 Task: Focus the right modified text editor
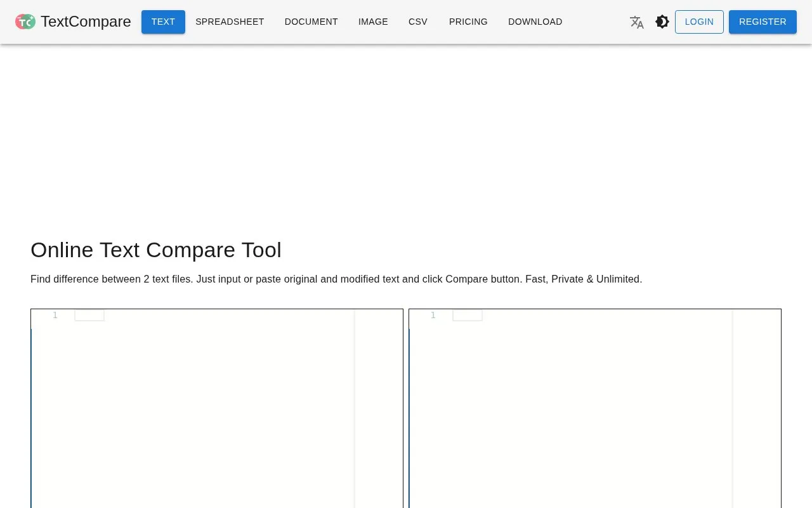pyautogui.click(x=595, y=408)
